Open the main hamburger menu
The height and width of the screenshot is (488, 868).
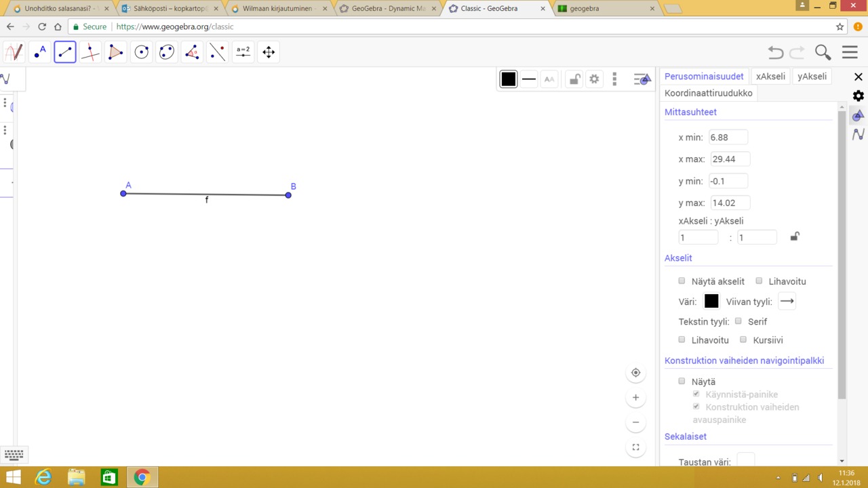click(x=850, y=52)
